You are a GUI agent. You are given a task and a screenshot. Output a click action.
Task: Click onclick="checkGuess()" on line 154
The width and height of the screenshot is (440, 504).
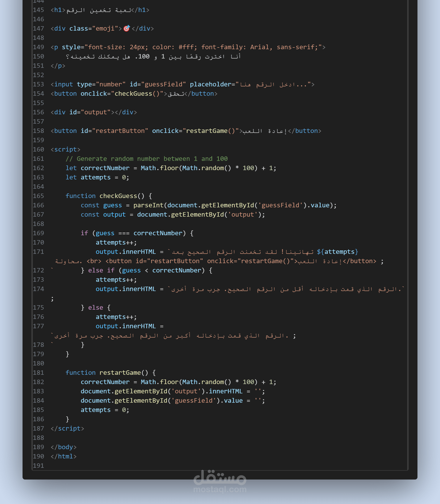(x=122, y=94)
